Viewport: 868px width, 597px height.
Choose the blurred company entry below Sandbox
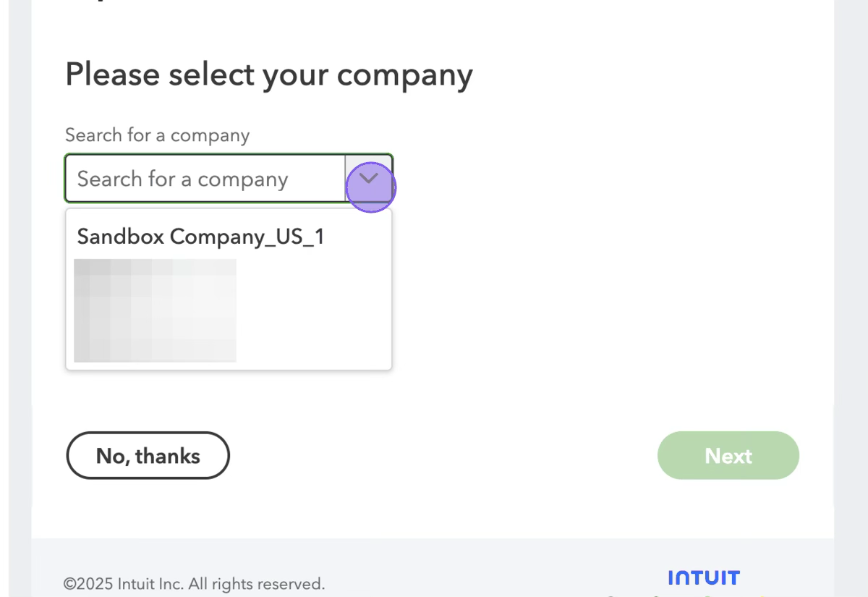click(156, 310)
